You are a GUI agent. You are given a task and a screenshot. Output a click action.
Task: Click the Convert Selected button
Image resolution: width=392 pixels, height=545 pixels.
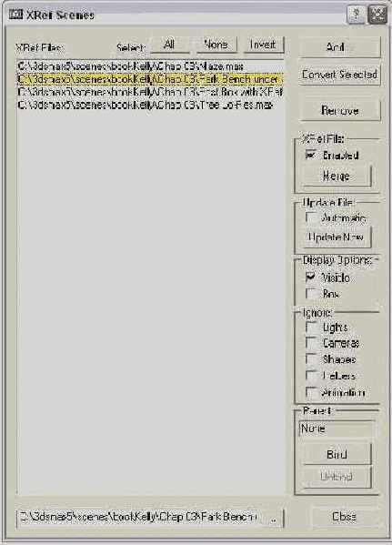[x=339, y=75]
